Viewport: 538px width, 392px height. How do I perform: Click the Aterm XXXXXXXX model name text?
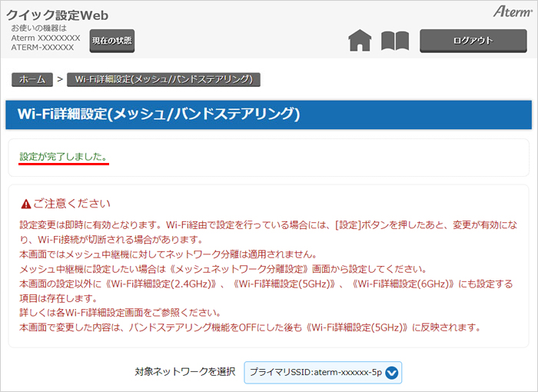point(45,38)
